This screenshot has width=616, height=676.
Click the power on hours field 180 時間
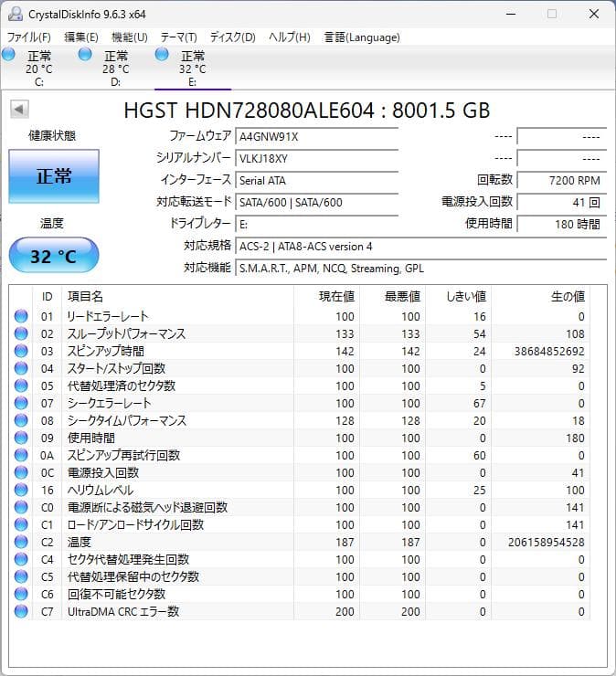(x=562, y=224)
